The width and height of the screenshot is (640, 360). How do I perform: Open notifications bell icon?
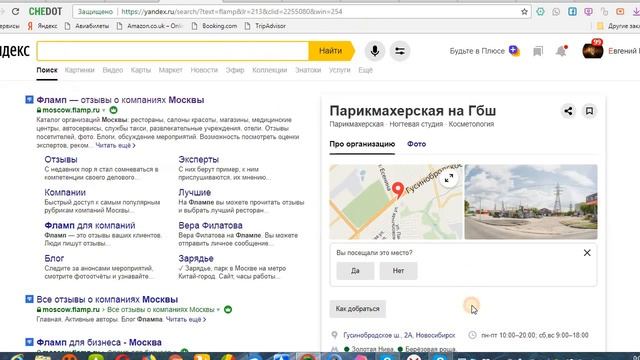click(561, 51)
